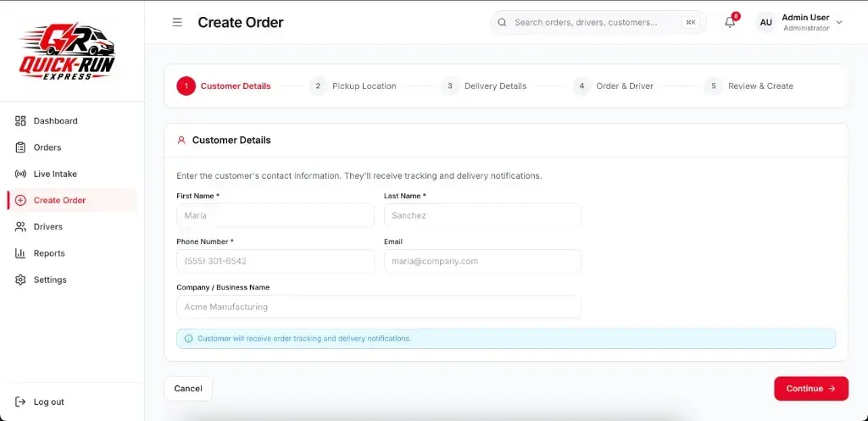The width and height of the screenshot is (868, 421).
Task: Toggle sidebar with hamburger menu icon
Action: tap(177, 22)
